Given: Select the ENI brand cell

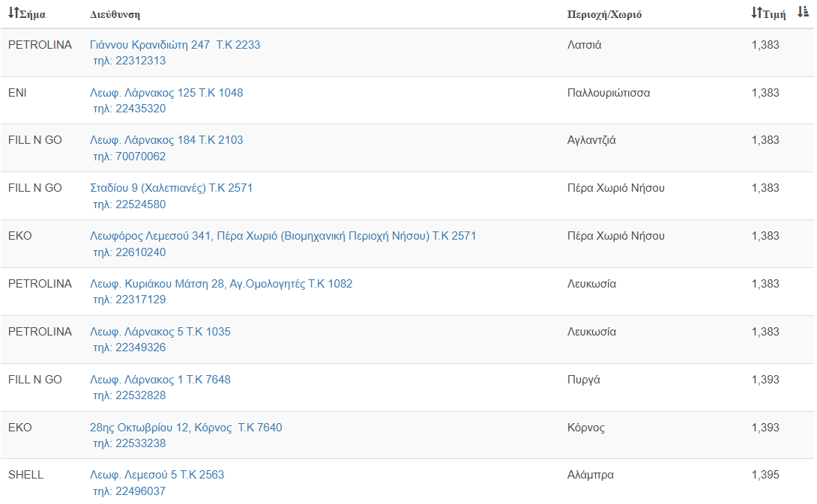Looking at the screenshot, I should click(x=17, y=93).
